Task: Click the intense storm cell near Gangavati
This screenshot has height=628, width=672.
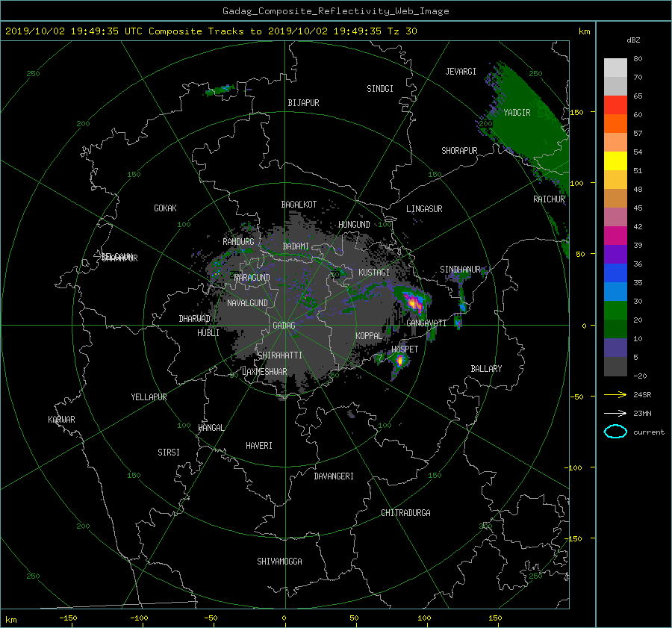Action: tap(414, 302)
